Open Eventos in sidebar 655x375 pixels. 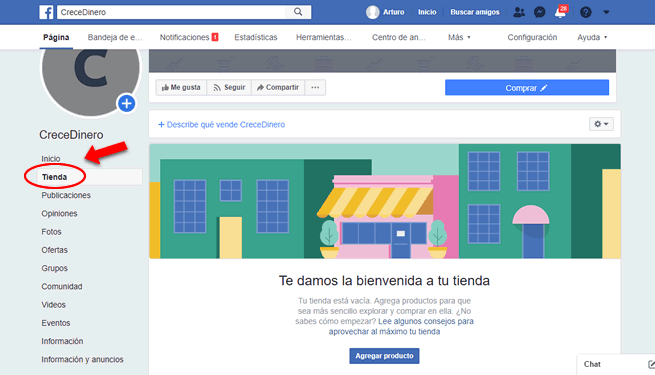(56, 323)
